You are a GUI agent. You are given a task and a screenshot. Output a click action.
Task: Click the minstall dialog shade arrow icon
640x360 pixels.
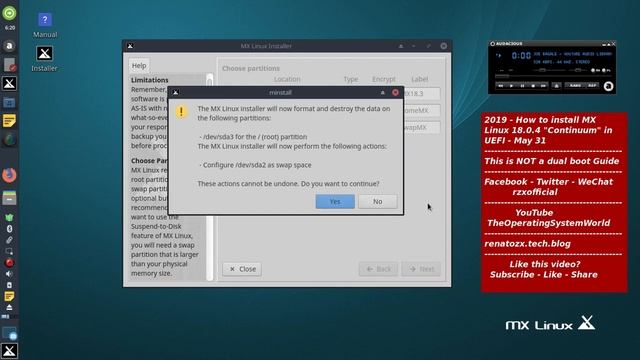(x=382, y=93)
